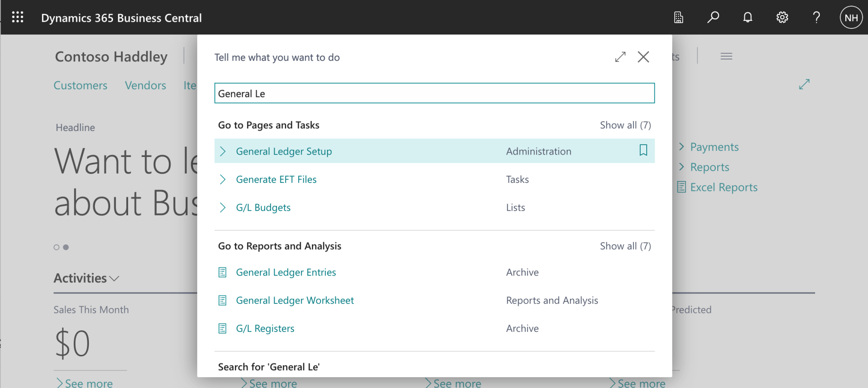Open the Vendors navigation tab
Viewport: 868px width, 388px height.
click(x=145, y=86)
